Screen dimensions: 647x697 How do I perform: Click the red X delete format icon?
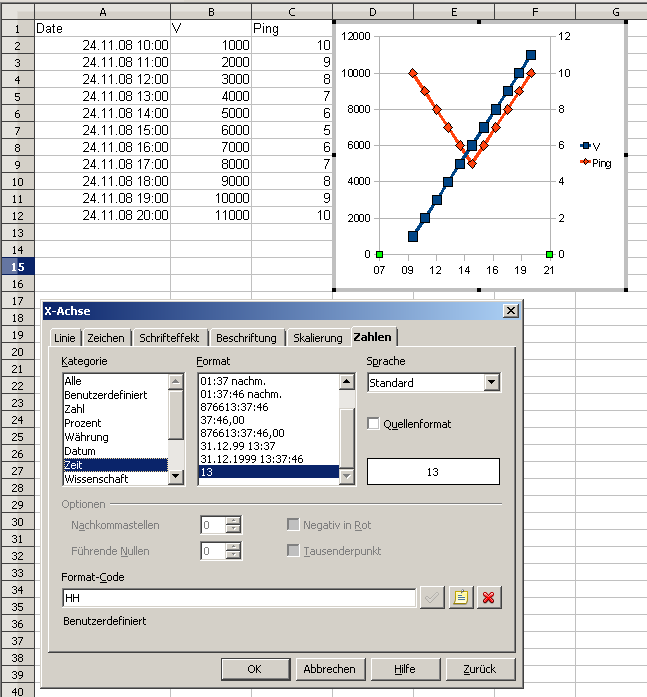pyautogui.click(x=489, y=598)
